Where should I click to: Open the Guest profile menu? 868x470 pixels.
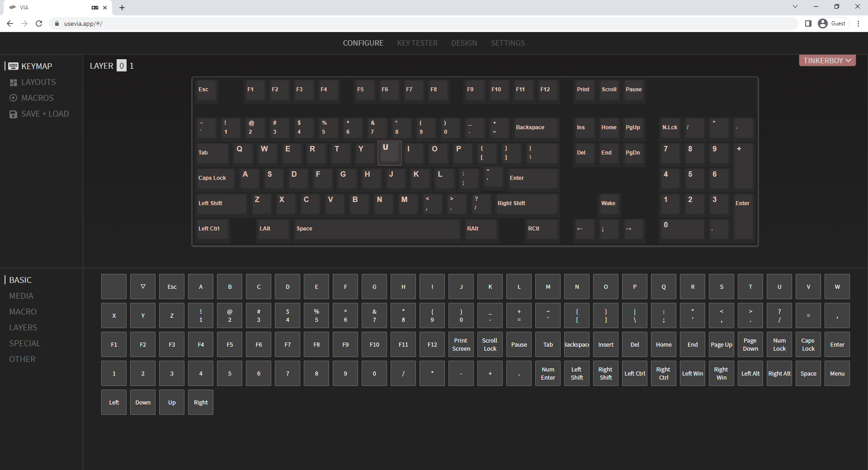click(832, 23)
